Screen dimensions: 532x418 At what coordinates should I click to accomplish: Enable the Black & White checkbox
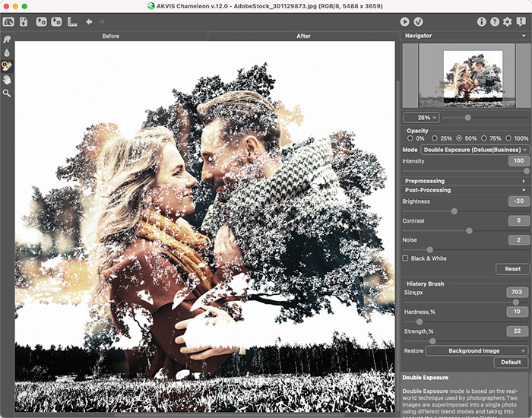coord(406,258)
